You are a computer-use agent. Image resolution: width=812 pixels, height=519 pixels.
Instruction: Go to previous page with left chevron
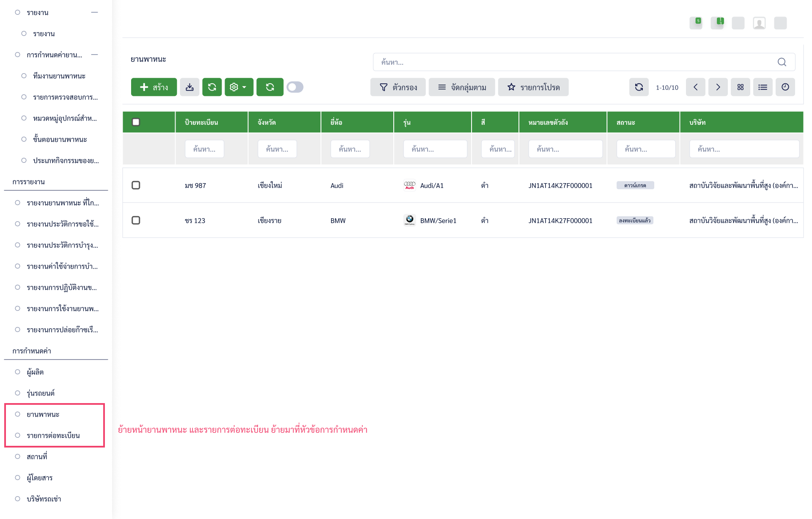tap(695, 87)
